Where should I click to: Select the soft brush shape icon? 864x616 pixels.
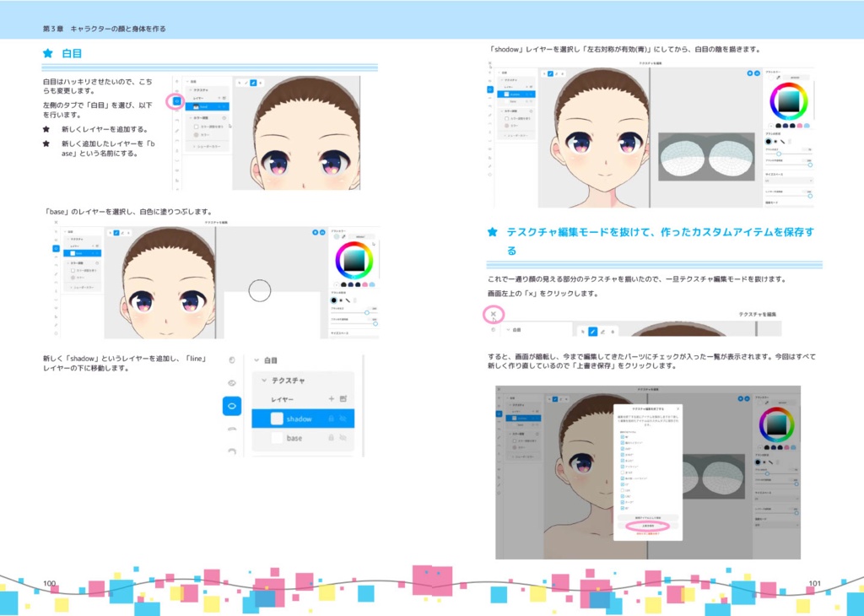(x=774, y=141)
